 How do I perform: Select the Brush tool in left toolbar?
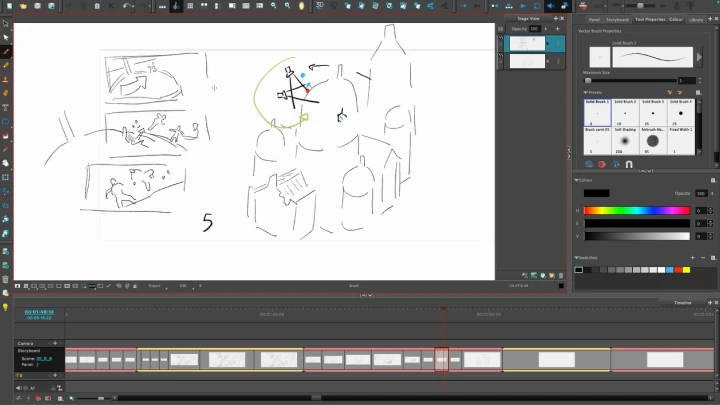(6, 51)
